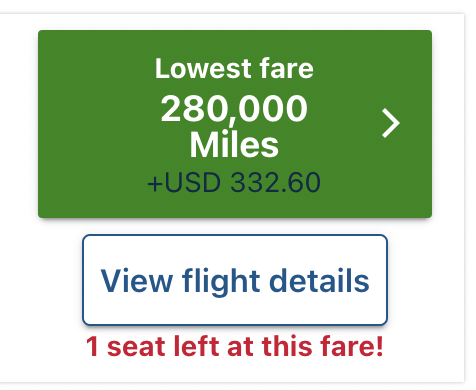Show details for this flight
The image size is (476, 390).
(235, 280)
